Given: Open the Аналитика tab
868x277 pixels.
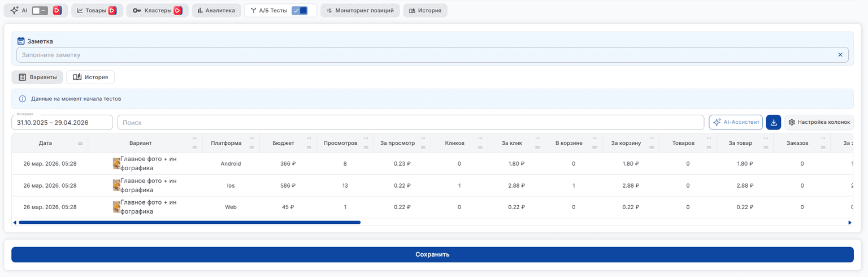Looking at the screenshot, I should (216, 10).
